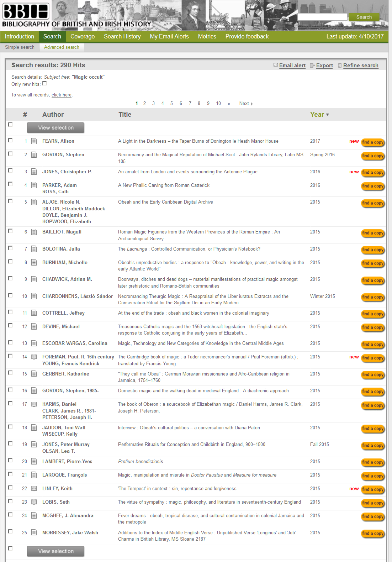Enable the 'Only new hits' checkbox
Image resolution: width=392 pixels, height=562 pixels.
pyautogui.click(x=44, y=84)
